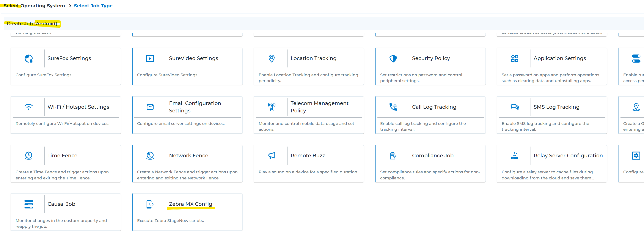Click the Causal Job sliders icon
The width and height of the screenshot is (644, 238).
click(x=29, y=204)
